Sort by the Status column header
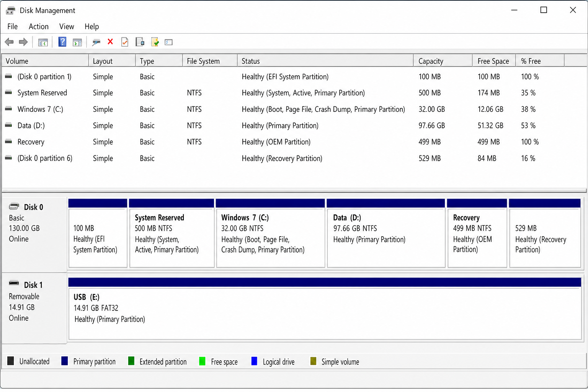Screen dimensions: 588x392 tap(325, 61)
